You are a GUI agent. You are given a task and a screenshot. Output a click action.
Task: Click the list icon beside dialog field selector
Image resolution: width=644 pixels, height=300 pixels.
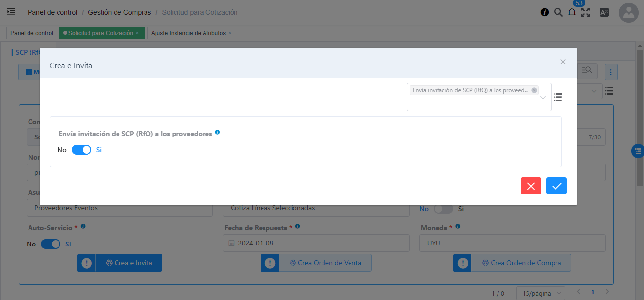tap(558, 97)
